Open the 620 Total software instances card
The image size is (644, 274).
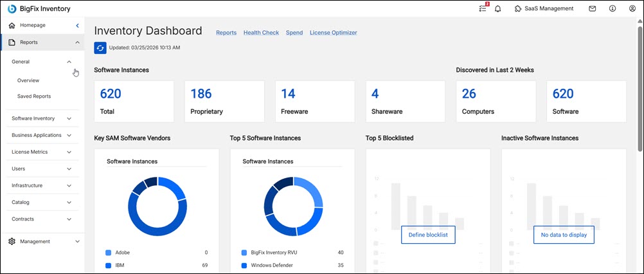coord(134,102)
